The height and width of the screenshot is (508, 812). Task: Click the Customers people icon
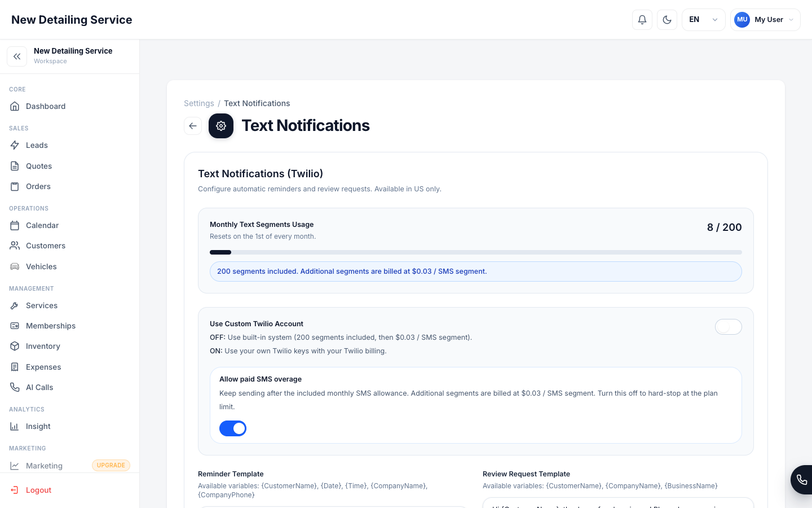[15, 246]
